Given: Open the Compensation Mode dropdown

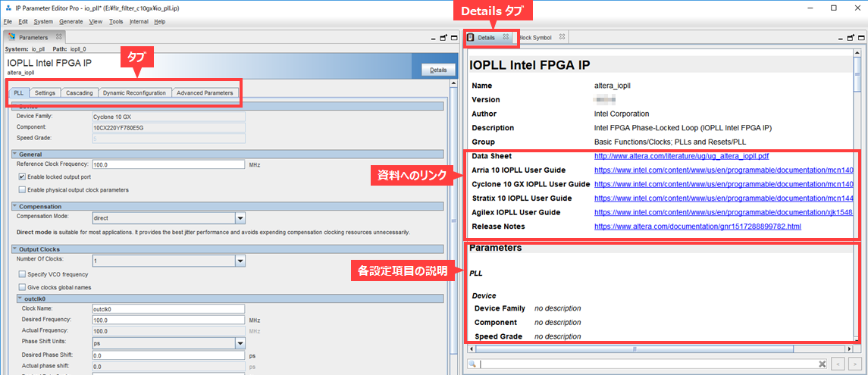Looking at the screenshot, I should click(x=240, y=218).
